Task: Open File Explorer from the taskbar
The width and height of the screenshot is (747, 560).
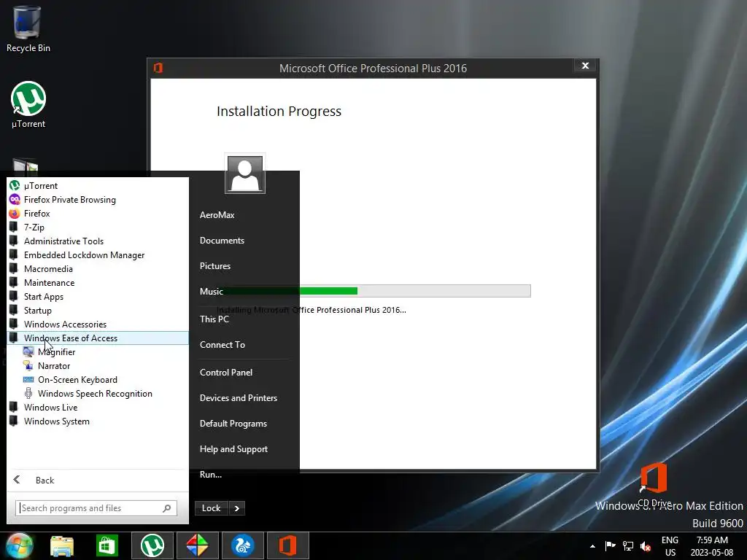Action: 62,546
